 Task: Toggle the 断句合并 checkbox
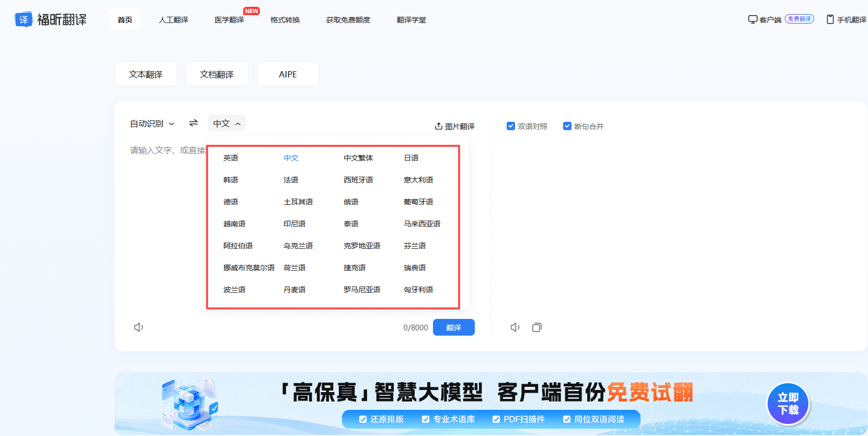(x=567, y=126)
